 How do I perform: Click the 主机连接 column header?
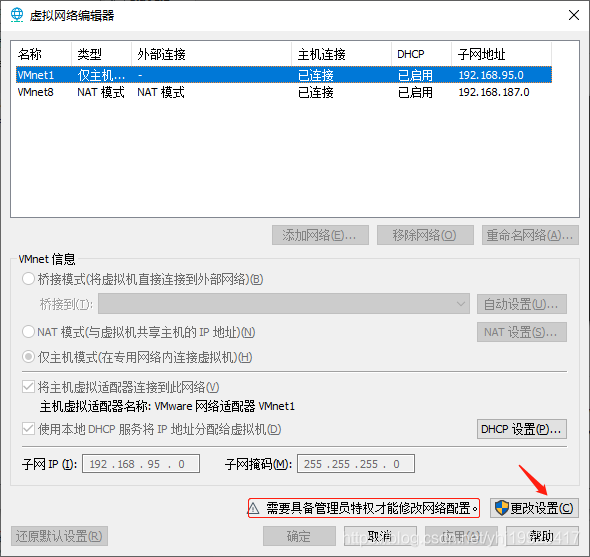pos(342,54)
